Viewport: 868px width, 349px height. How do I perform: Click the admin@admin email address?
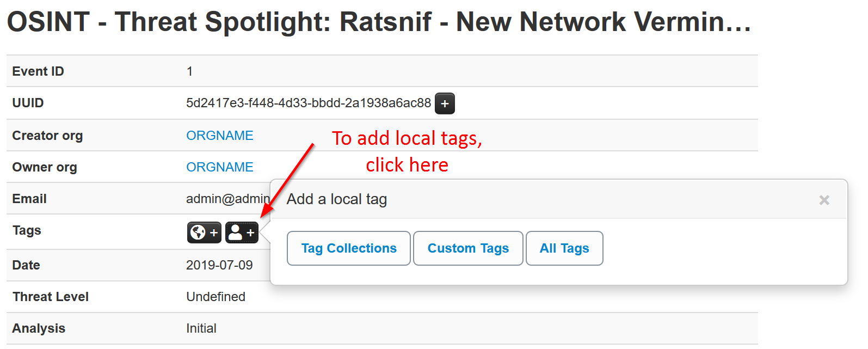pyautogui.click(x=227, y=199)
